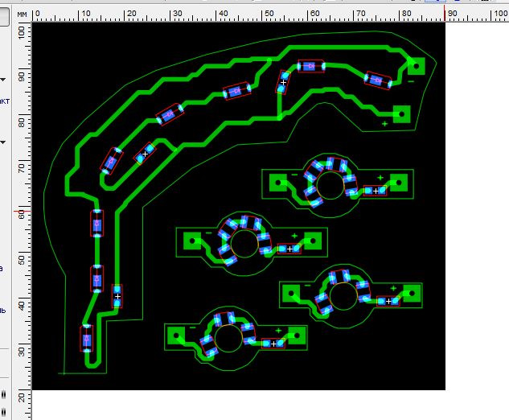Click center hole of second ring module

point(244,244)
